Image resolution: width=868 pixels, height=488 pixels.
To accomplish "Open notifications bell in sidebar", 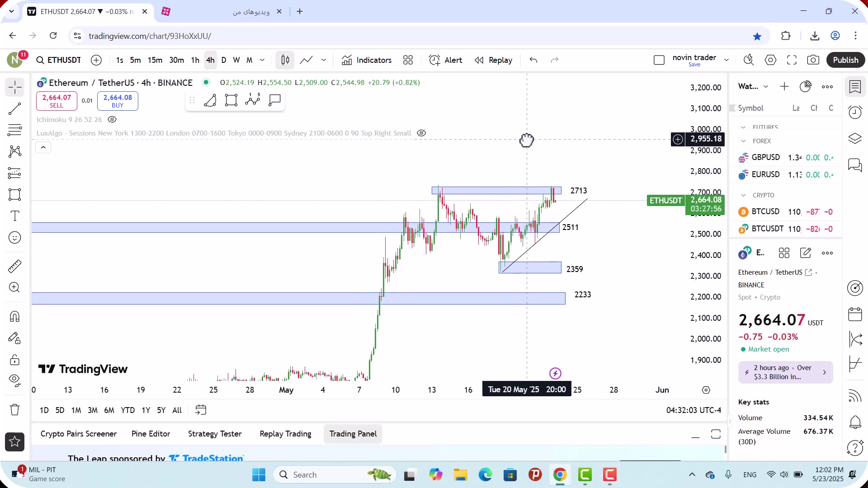I will (x=855, y=422).
